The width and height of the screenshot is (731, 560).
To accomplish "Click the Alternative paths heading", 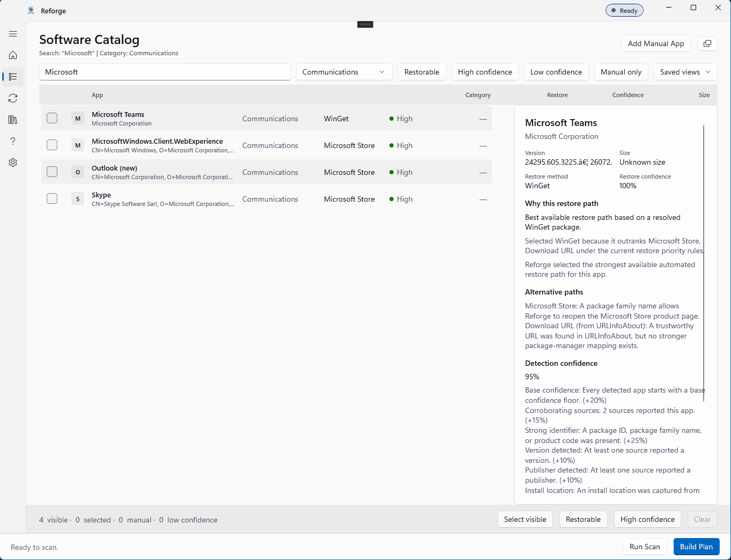I will pyautogui.click(x=554, y=292).
